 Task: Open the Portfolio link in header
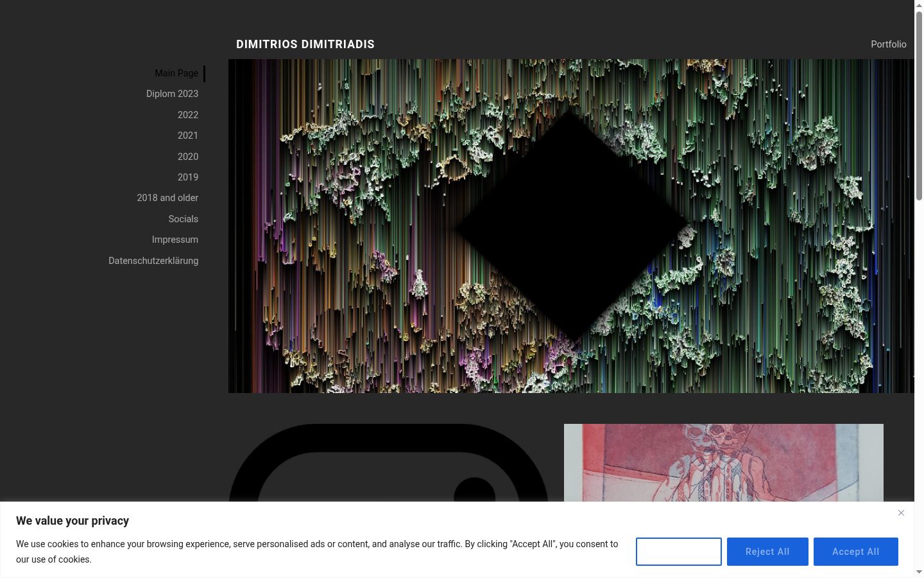(889, 44)
